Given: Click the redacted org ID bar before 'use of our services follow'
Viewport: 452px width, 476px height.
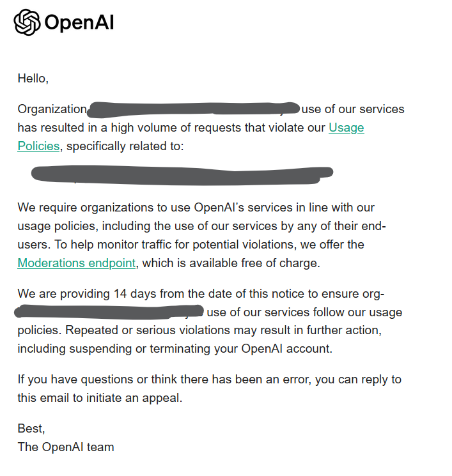Looking at the screenshot, I should (109, 312).
